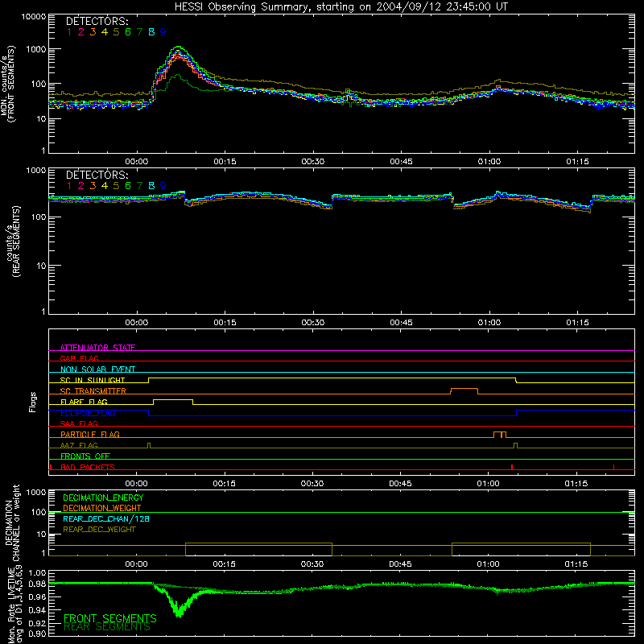The height and width of the screenshot is (644, 644).
Task: Pick detector 9 in rear segments legend
Action: pyautogui.click(x=163, y=186)
